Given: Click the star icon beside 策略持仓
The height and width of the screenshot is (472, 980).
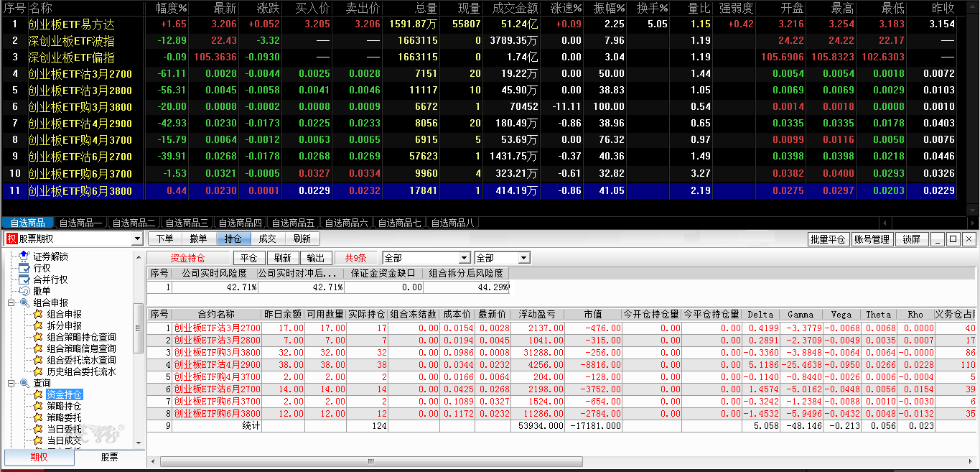Looking at the screenshot, I should (38, 406).
